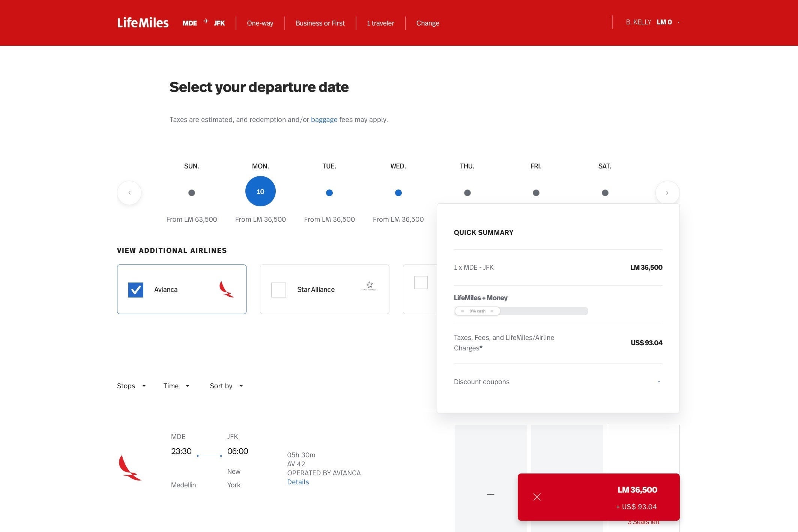Click 'From LM 63,500' under Sunday
This screenshot has height=532, width=798.
[191, 219]
